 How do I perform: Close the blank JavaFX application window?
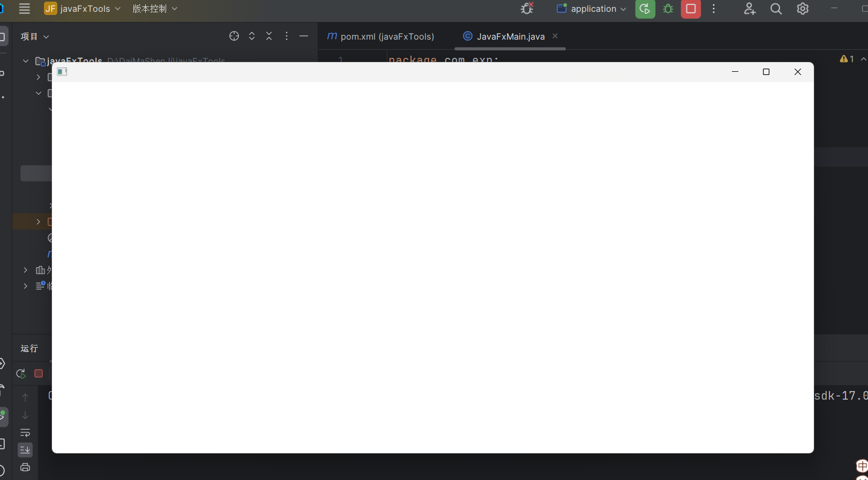[798, 72]
